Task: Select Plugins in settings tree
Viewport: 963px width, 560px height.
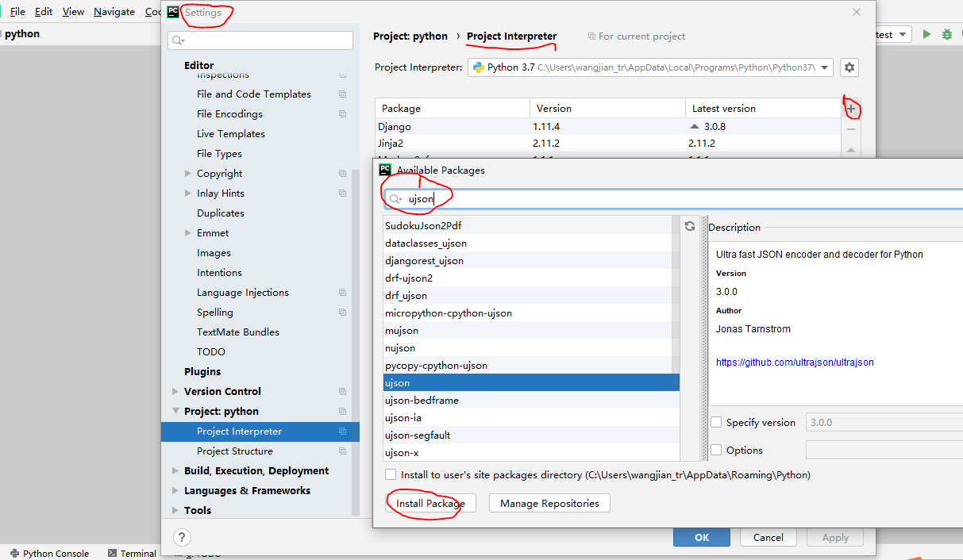Action: pyautogui.click(x=202, y=372)
